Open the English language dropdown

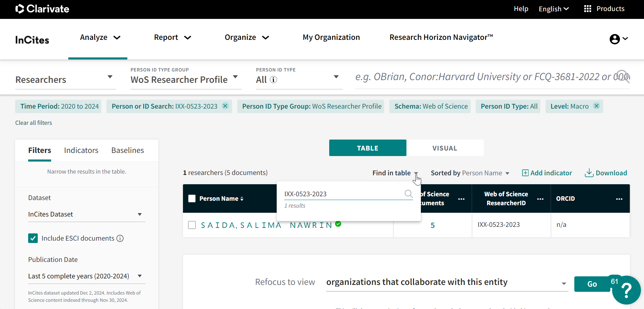click(553, 9)
